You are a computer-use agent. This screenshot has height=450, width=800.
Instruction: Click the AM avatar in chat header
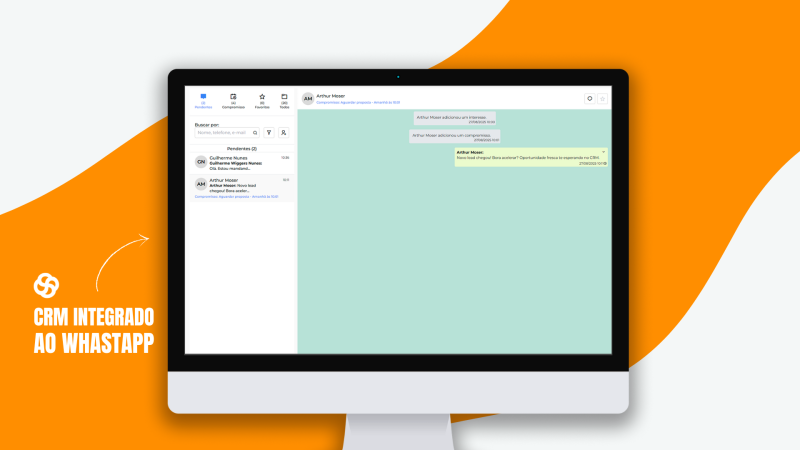click(308, 99)
